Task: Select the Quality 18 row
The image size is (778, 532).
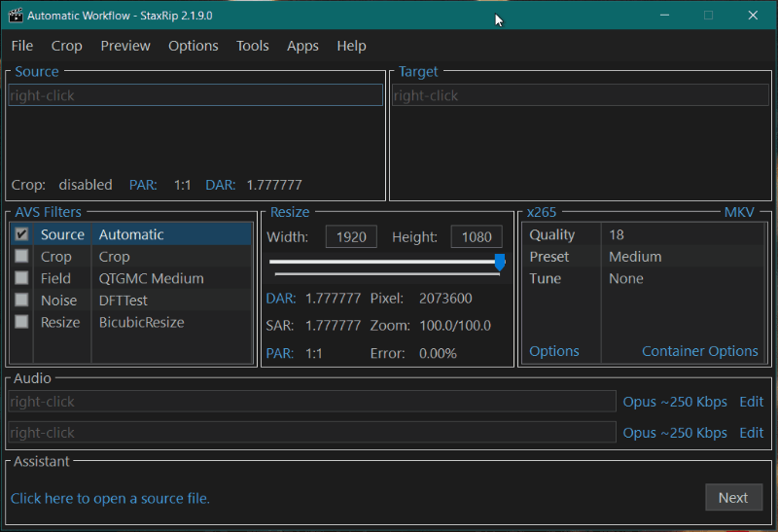Action: 643,234
